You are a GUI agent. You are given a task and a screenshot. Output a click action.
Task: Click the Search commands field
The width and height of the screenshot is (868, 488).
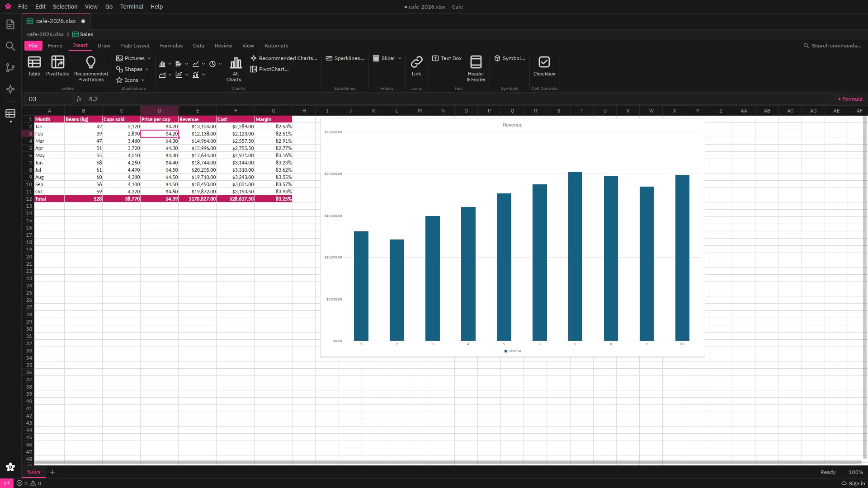coord(832,46)
